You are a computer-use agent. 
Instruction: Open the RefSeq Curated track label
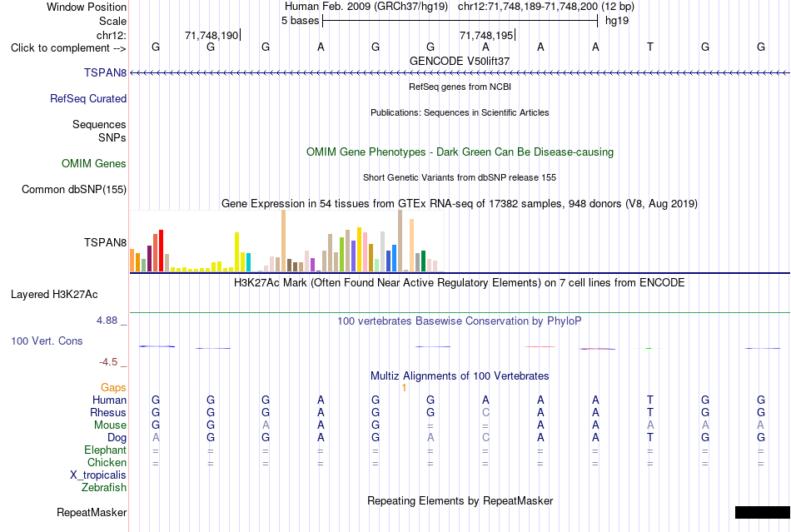click(x=87, y=98)
